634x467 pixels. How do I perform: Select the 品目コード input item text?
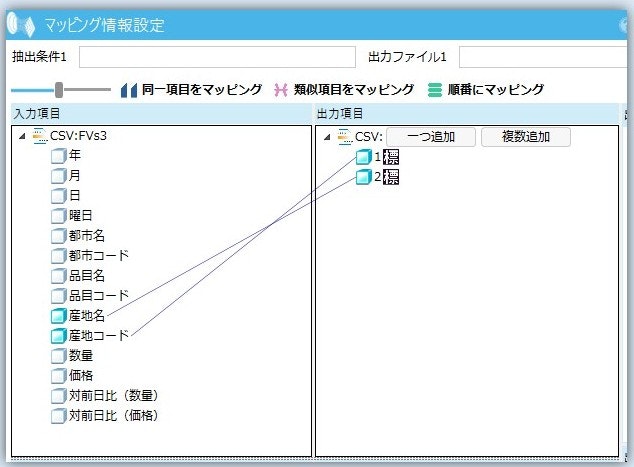tap(99, 296)
